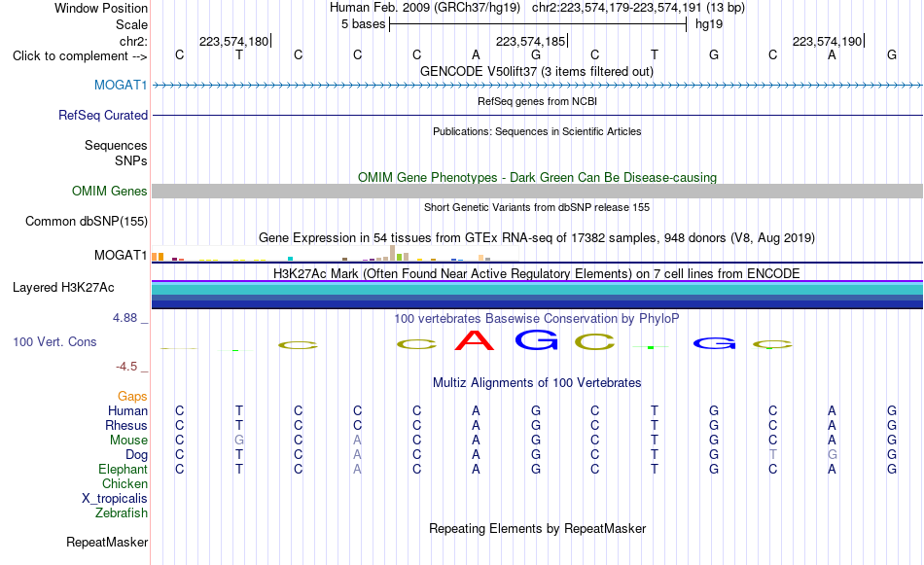Open 100 vertebrates PhyloP conservation title
The width and height of the screenshot is (924, 565).
tap(537, 318)
